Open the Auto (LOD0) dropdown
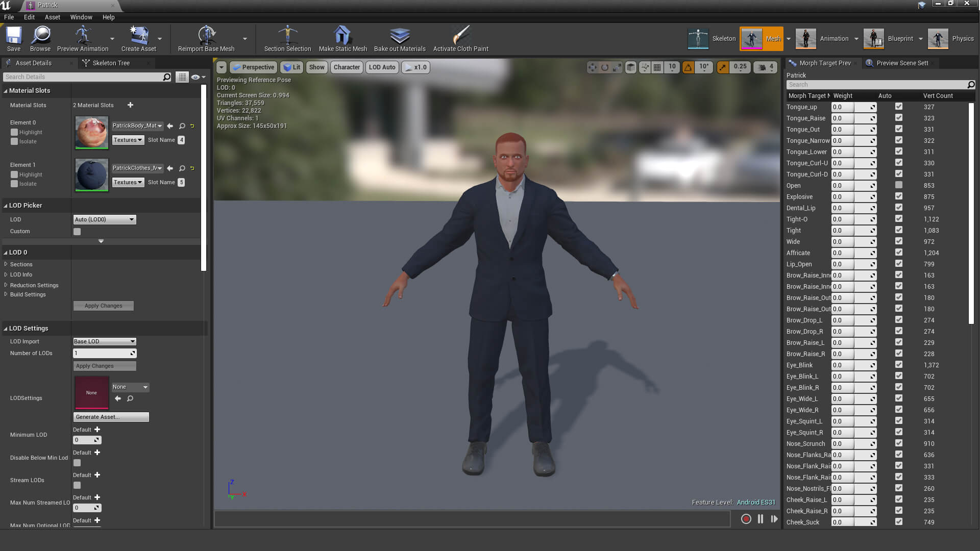Image resolution: width=980 pixels, height=551 pixels. tap(105, 219)
